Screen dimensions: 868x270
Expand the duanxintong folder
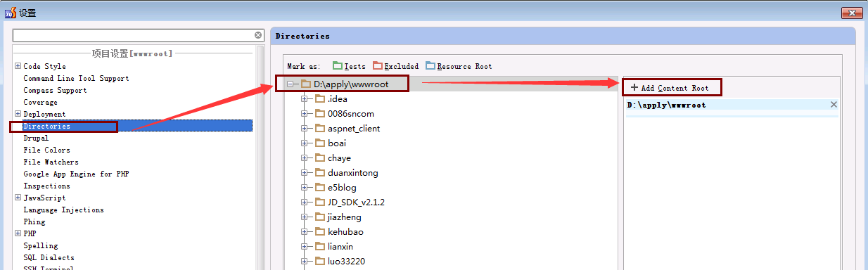click(305, 173)
